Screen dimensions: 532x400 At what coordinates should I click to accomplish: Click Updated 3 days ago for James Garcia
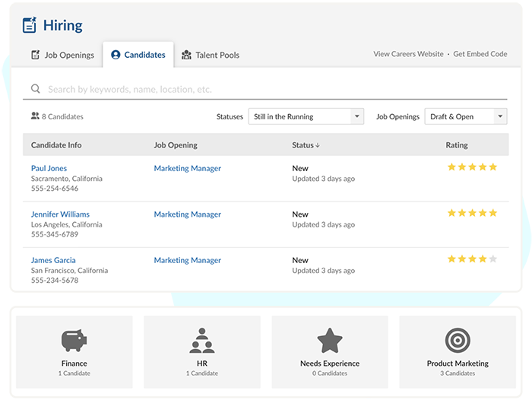(323, 271)
